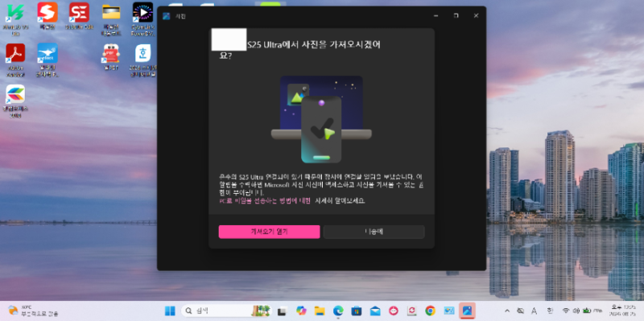The width and height of the screenshot is (644, 321).
Task: Launch CyberLink PowerDVD desktop shortcut
Action: coord(143,19)
